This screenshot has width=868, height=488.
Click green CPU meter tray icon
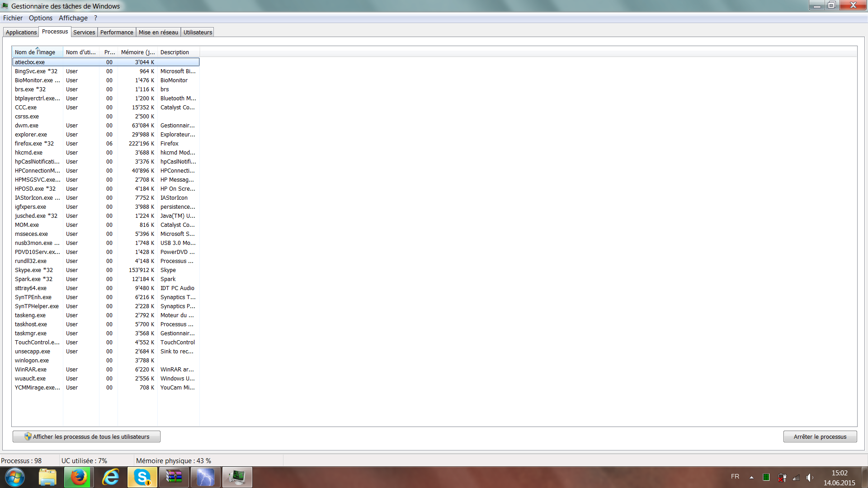tap(766, 477)
